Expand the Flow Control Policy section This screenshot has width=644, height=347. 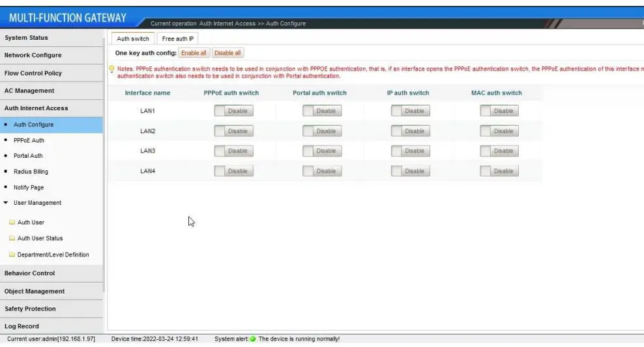pyautogui.click(x=51, y=73)
